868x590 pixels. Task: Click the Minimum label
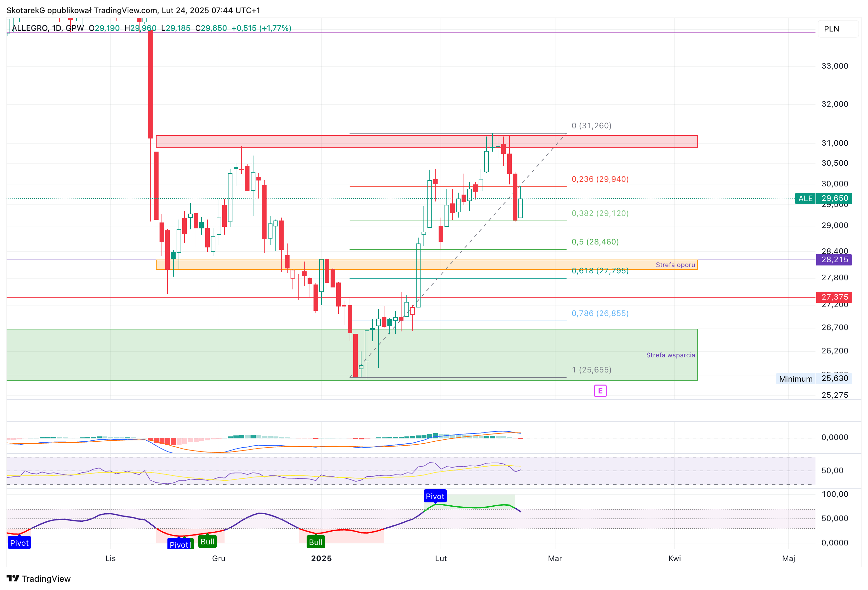pos(796,379)
